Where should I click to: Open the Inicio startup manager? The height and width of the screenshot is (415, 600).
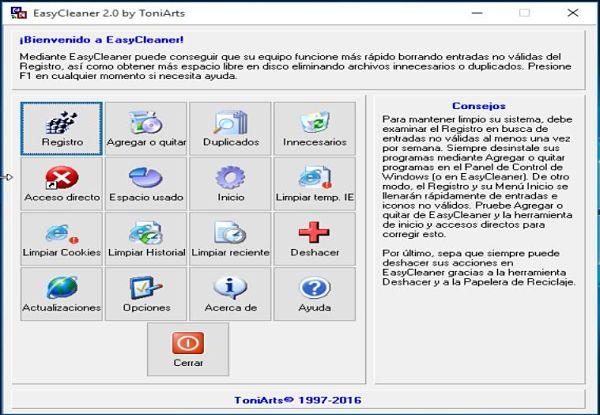230,184
